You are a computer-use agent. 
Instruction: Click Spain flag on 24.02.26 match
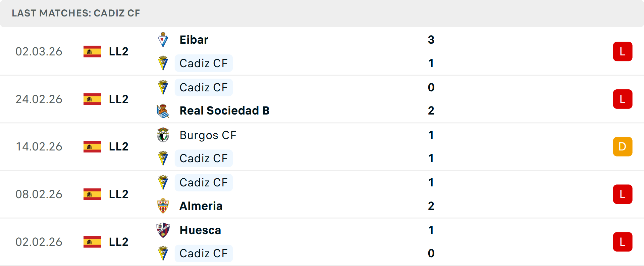pos(92,99)
